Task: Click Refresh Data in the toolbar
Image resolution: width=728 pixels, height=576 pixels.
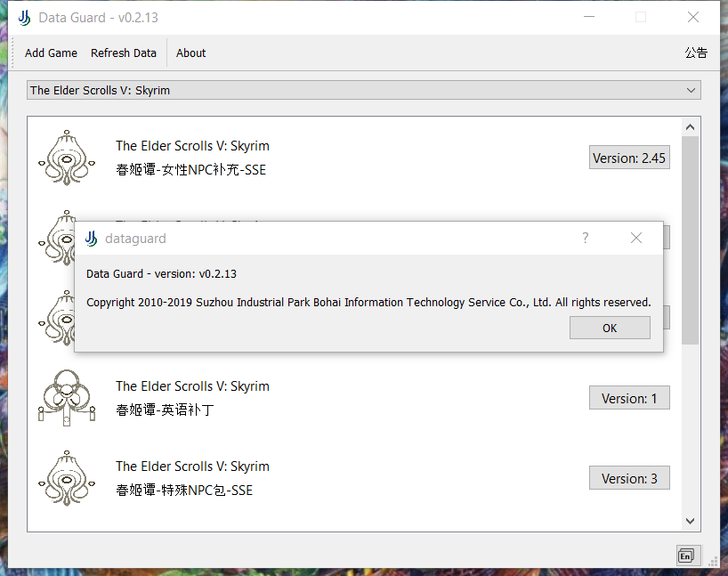Action: (x=124, y=53)
